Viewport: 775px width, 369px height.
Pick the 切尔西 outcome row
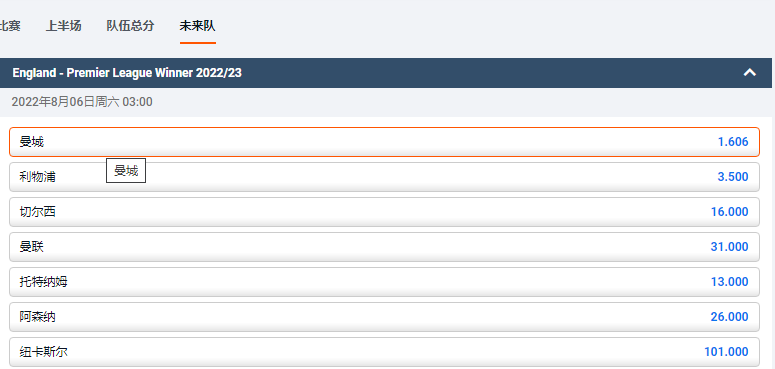click(384, 212)
